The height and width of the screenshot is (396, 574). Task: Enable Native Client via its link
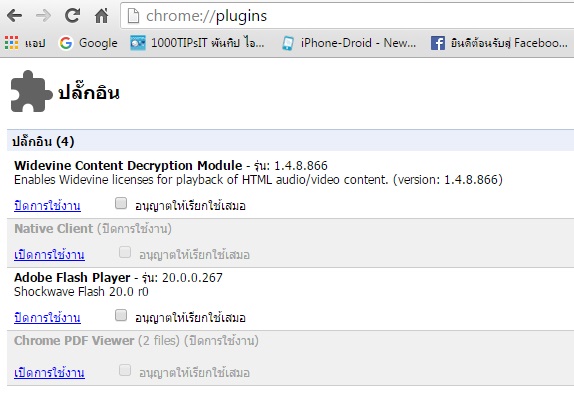coord(49,254)
